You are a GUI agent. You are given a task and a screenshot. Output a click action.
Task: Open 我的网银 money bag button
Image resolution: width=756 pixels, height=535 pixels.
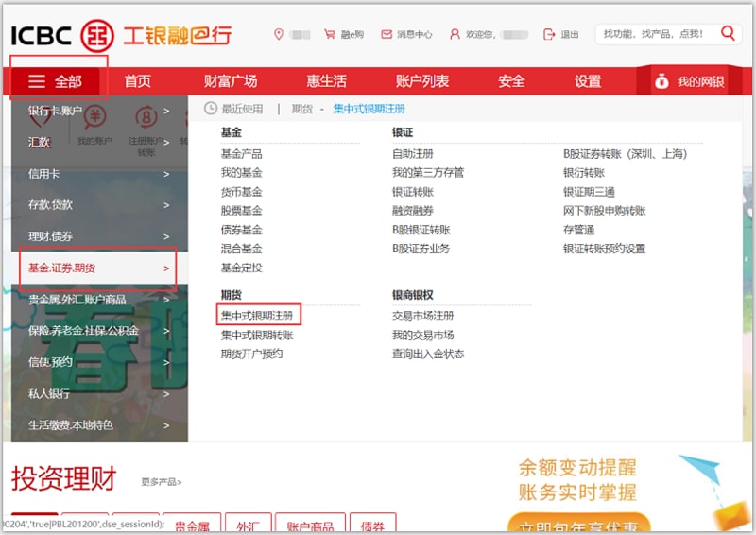click(x=690, y=81)
